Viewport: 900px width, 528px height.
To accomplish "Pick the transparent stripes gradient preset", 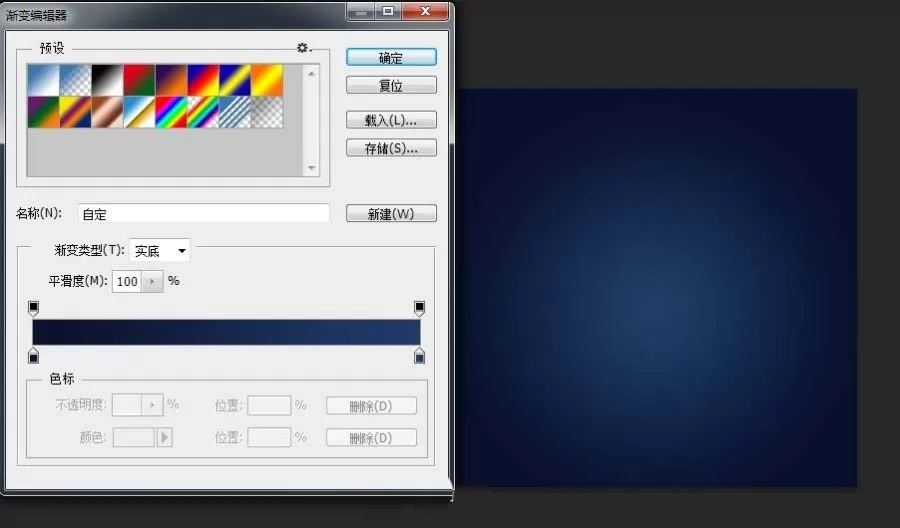I will pyautogui.click(x=235, y=112).
